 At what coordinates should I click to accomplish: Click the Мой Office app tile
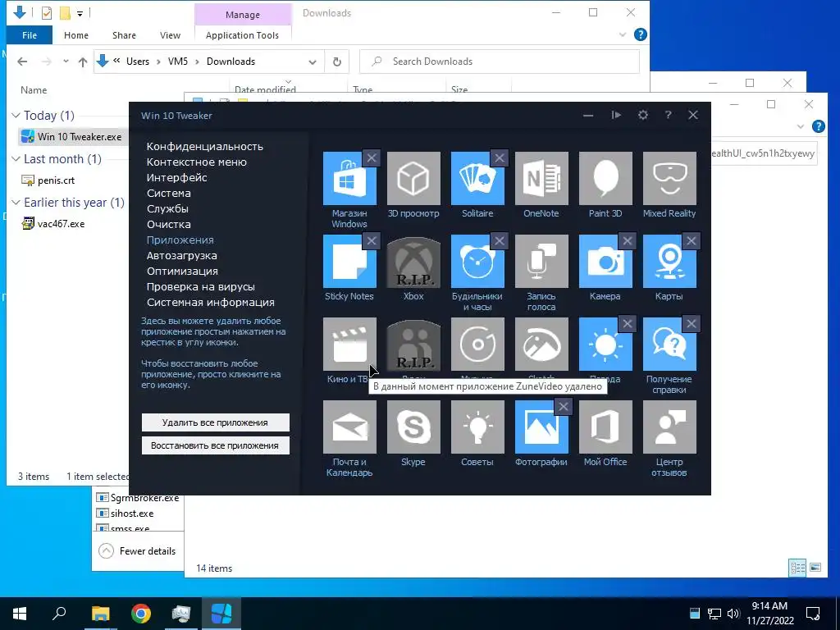[x=605, y=427]
